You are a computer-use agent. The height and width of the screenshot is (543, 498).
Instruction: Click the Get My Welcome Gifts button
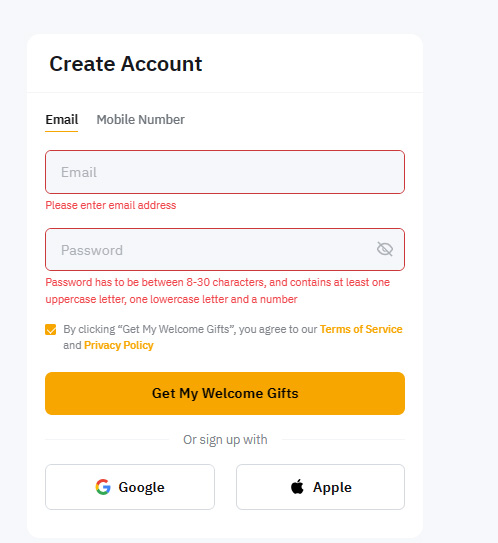(225, 393)
